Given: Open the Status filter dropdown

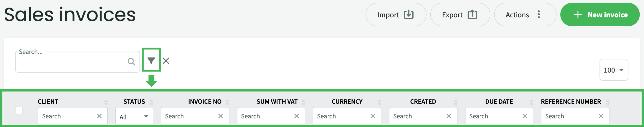Looking at the screenshot, I should [x=134, y=116].
